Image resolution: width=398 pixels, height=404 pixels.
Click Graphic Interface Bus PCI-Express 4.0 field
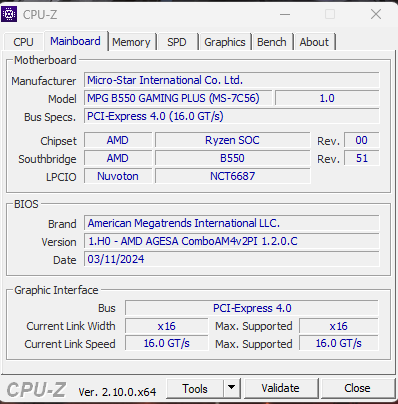(252, 308)
